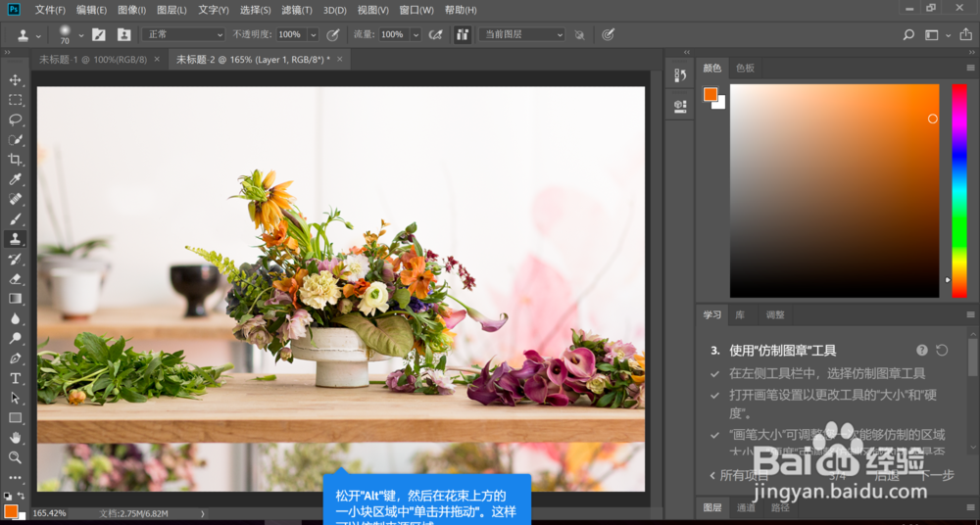Select the Horizontal Type tool
The height and width of the screenshot is (525, 980).
[16, 378]
